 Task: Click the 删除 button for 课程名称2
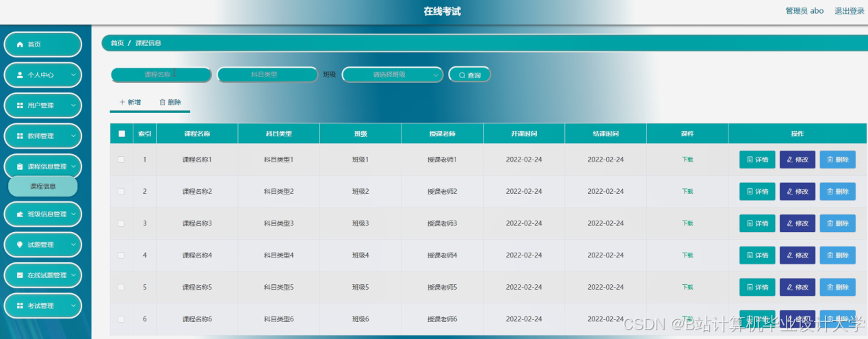coord(838,191)
